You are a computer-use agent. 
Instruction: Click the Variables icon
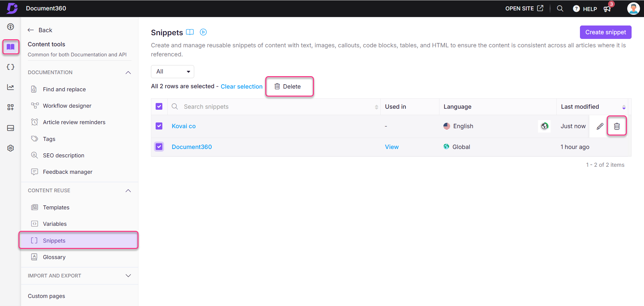(x=35, y=224)
